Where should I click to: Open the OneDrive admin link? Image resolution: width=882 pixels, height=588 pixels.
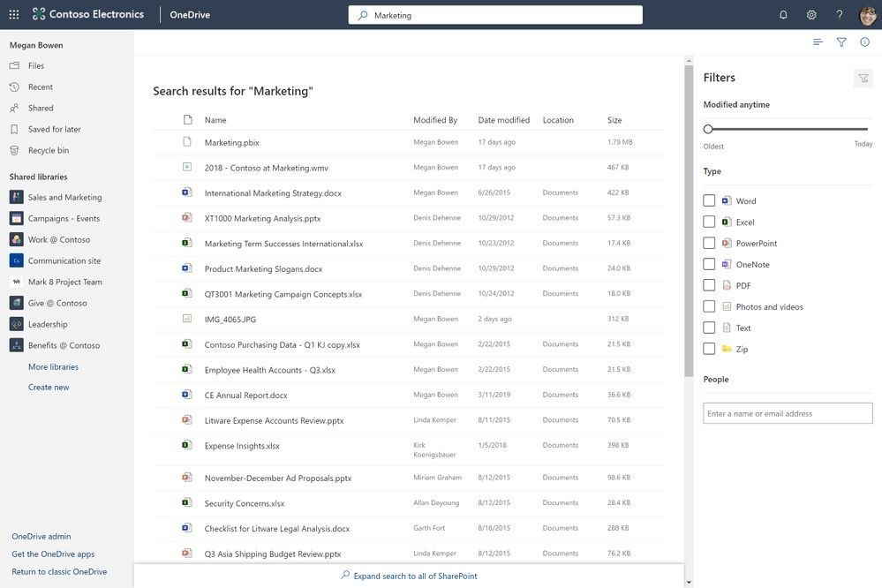pos(41,536)
